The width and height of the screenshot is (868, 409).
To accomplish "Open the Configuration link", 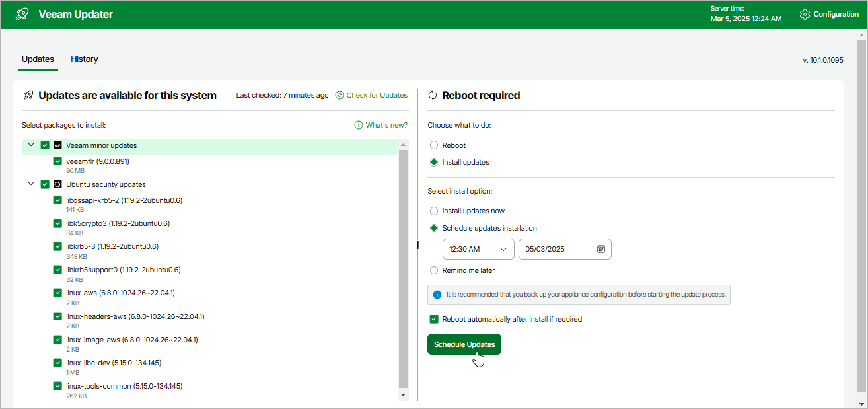I will [x=836, y=14].
